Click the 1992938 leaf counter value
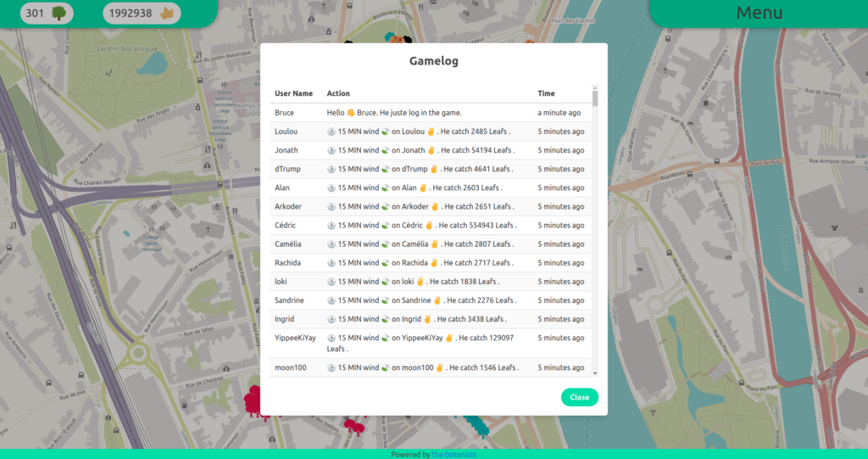Viewport: 868px width, 459px height. pyautogui.click(x=130, y=13)
